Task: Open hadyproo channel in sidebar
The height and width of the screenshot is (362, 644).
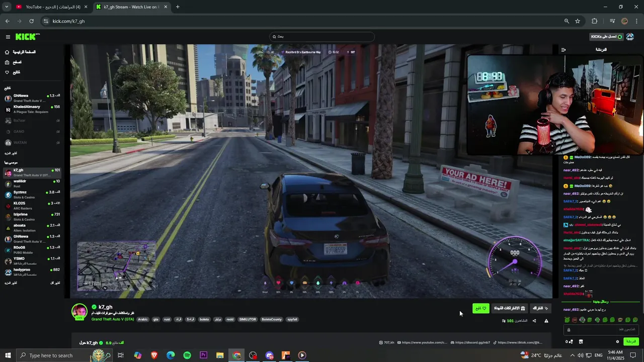Action: [32, 271]
